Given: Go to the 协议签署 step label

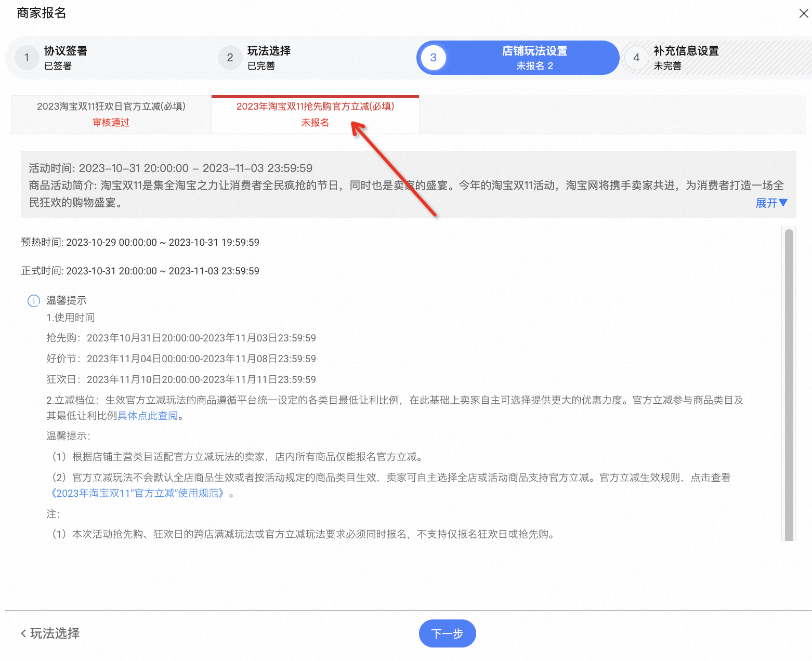Looking at the screenshot, I should [66, 51].
